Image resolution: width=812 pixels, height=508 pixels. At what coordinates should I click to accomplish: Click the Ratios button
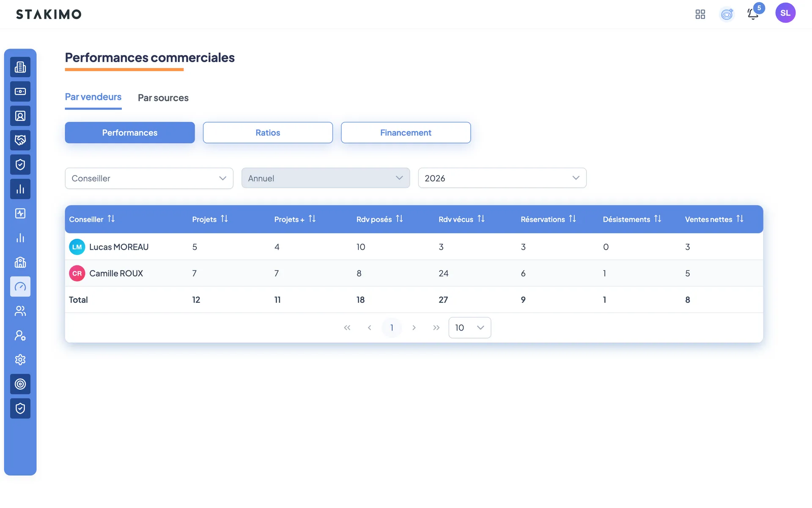(268, 133)
